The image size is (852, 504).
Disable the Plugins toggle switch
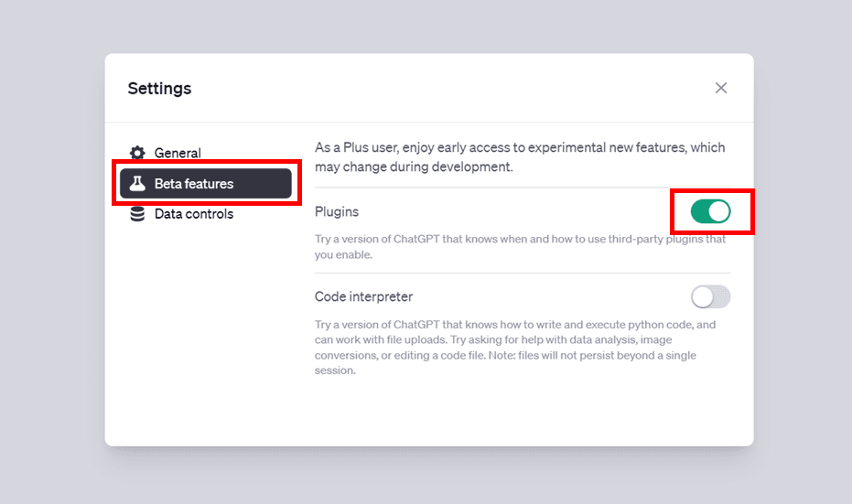710,211
